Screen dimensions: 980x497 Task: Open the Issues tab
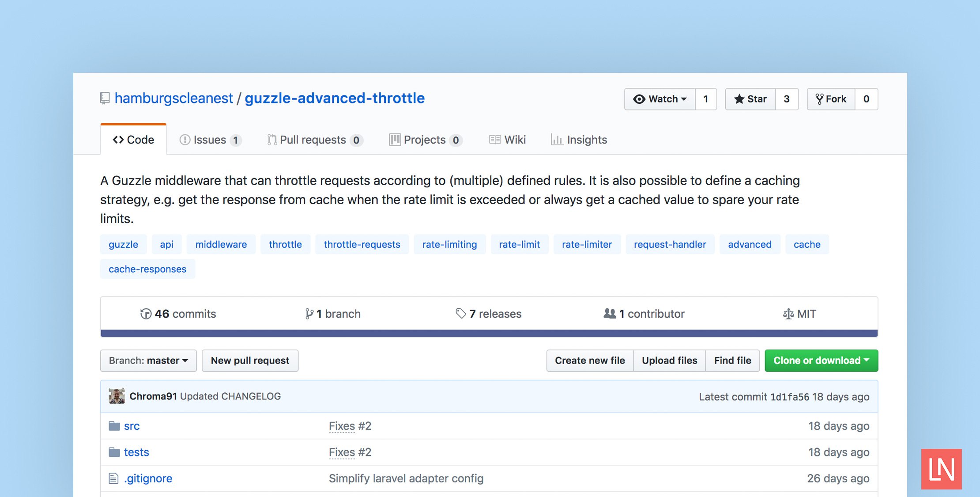(210, 140)
